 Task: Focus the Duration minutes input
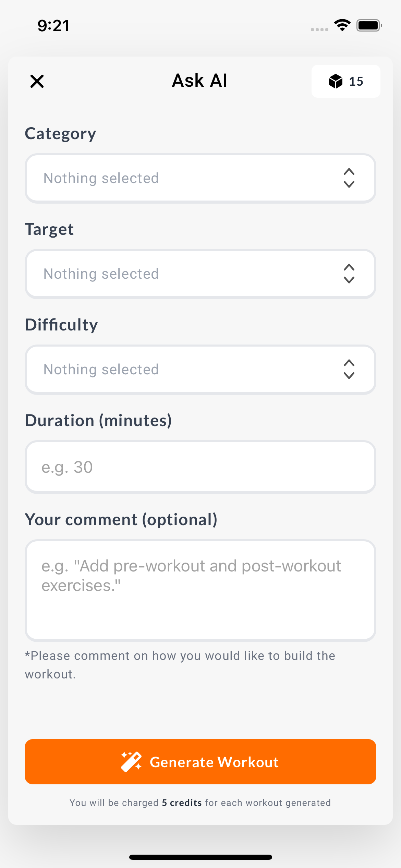coord(200,467)
